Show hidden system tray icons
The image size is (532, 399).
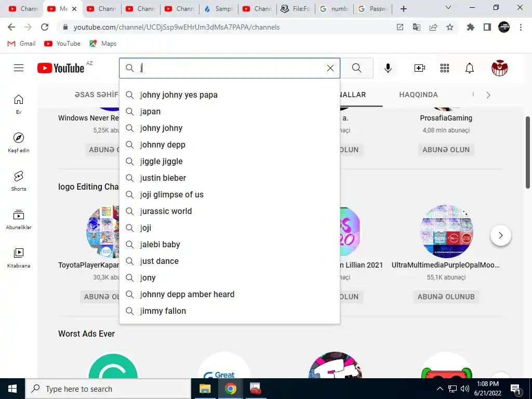pos(440,389)
